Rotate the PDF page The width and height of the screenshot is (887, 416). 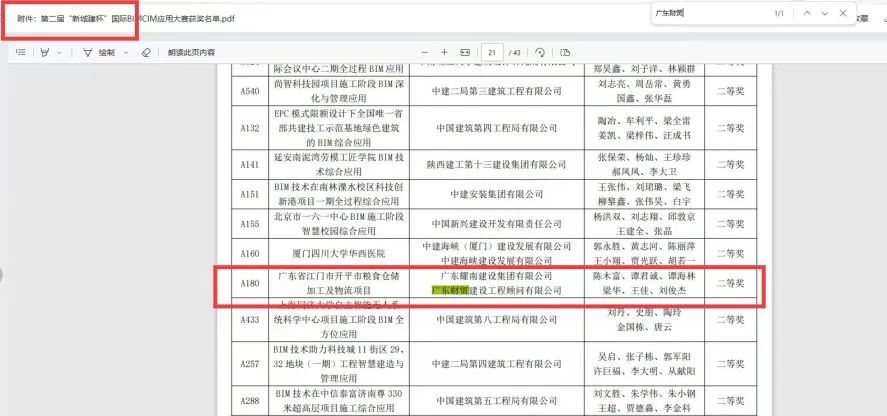540,52
